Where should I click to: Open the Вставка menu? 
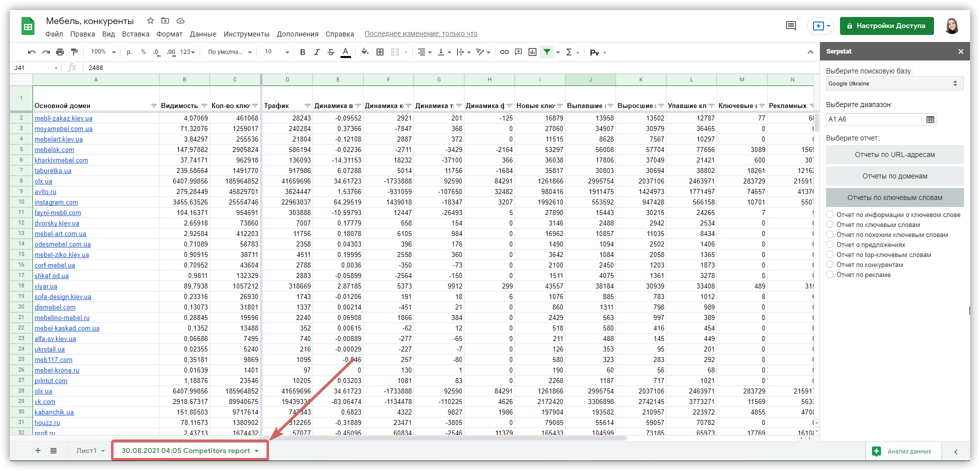pos(135,34)
